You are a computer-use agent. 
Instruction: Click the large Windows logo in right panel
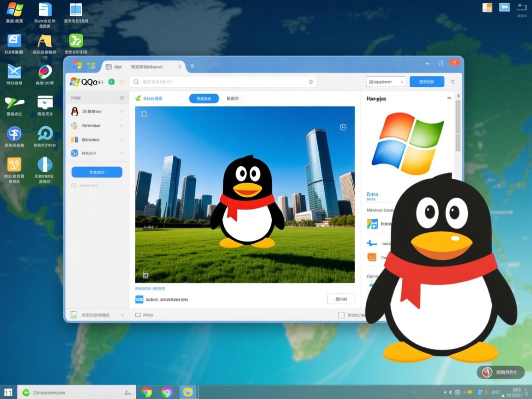pyautogui.click(x=407, y=143)
